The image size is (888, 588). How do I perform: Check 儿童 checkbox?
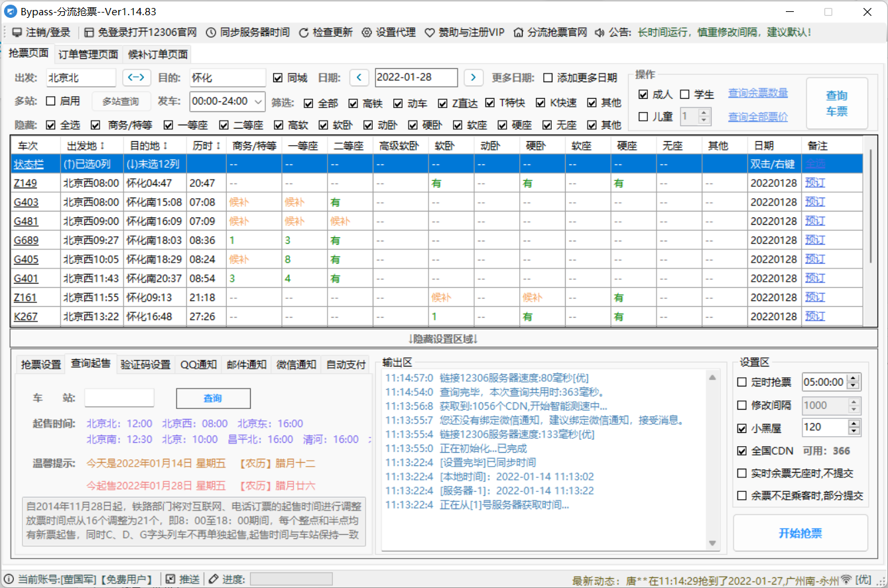[x=643, y=117]
